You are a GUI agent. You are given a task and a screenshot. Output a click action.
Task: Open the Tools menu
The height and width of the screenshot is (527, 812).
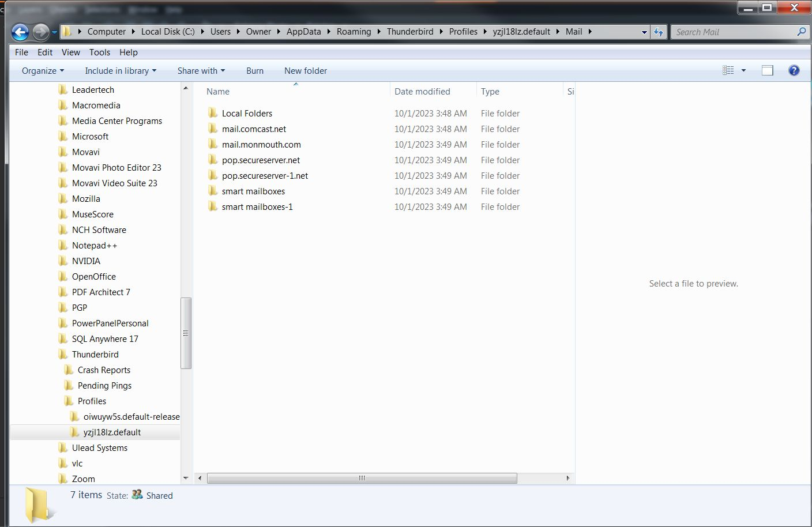pyautogui.click(x=99, y=52)
